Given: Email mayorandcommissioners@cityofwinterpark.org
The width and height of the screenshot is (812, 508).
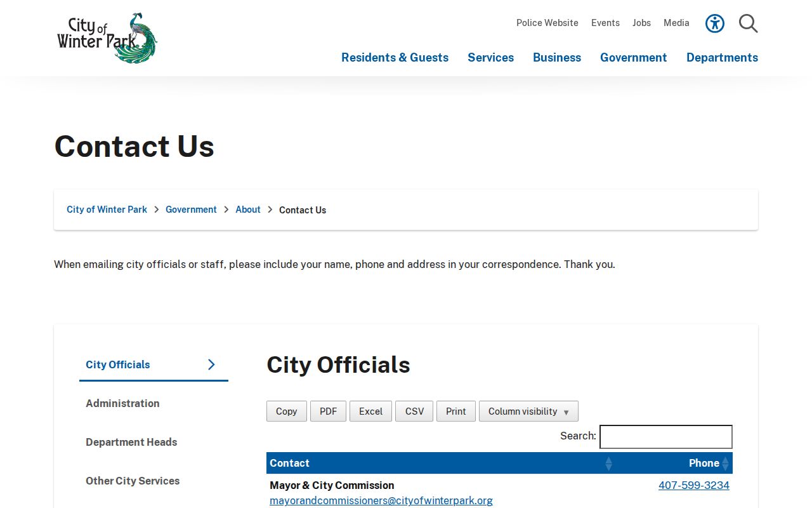Looking at the screenshot, I should pos(381,501).
